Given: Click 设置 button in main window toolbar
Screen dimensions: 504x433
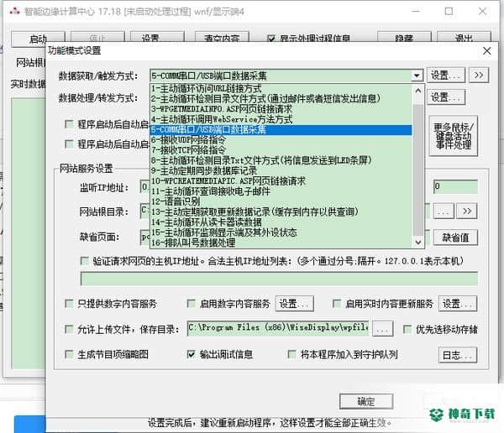Looking at the screenshot, I should (x=157, y=39).
